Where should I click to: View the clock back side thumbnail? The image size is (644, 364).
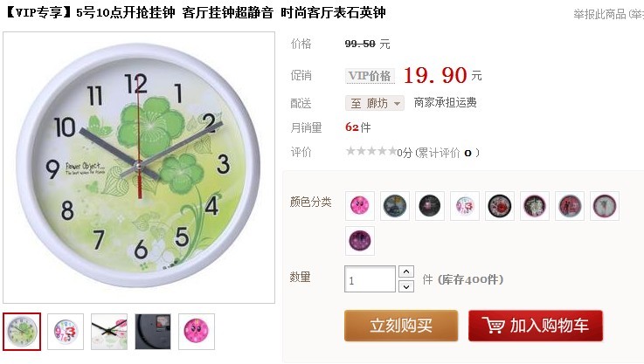coord(153,332)
